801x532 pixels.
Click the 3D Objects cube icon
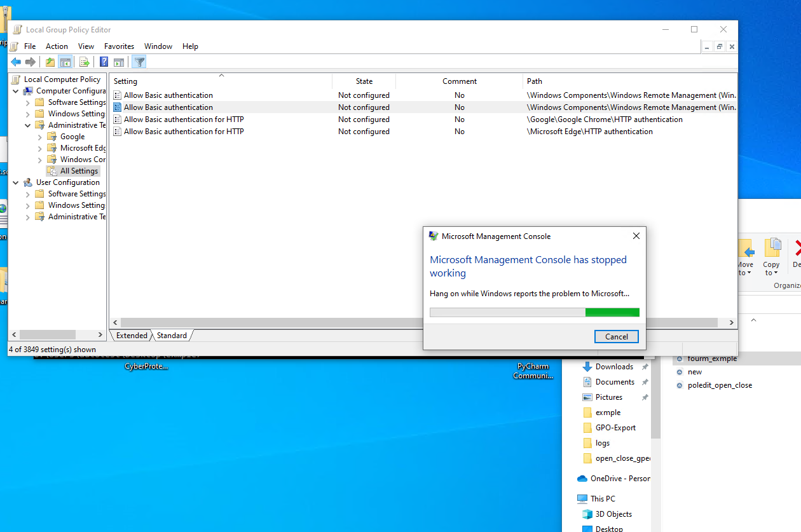(x=587, y=514)
